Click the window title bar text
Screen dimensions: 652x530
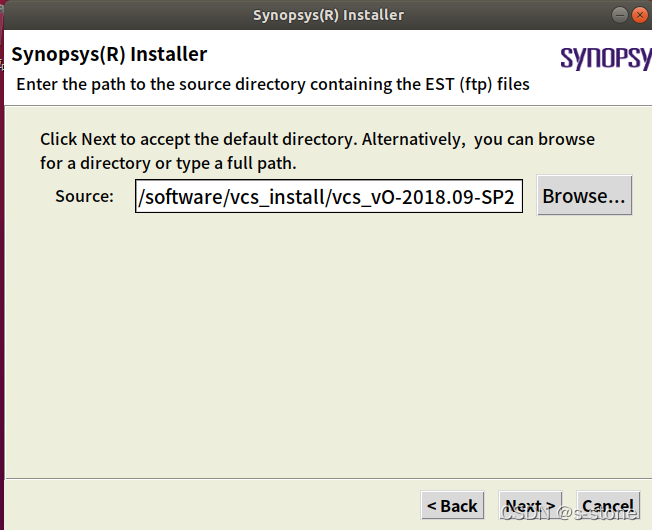coord(328,15)
